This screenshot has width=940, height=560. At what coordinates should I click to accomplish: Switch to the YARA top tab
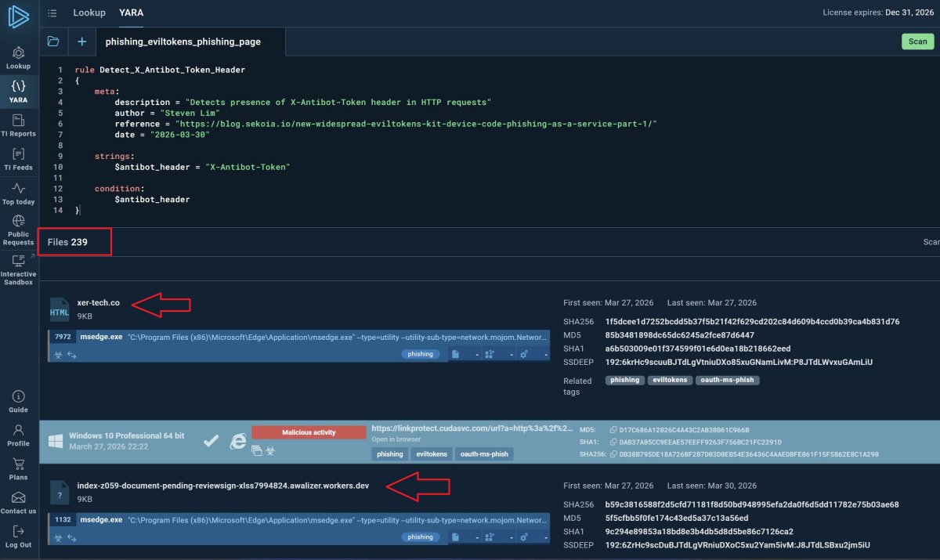(x=131, y=13)
